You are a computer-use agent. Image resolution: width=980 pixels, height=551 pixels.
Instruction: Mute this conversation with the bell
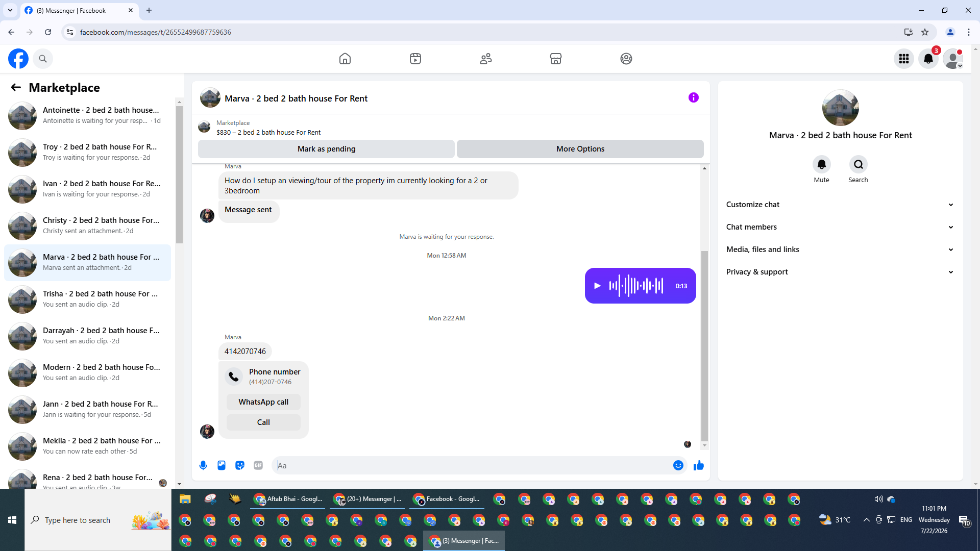pyautogui.click(x=821, y=164)
